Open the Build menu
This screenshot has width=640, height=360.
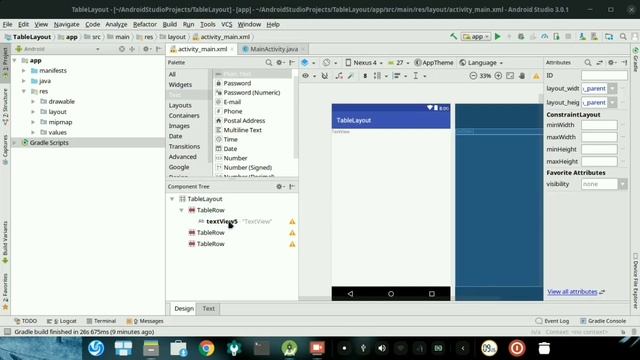[x=169, y=24]
